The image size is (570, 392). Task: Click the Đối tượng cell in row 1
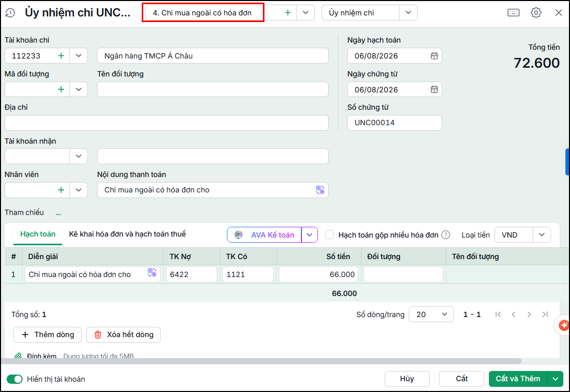[403, 275]
